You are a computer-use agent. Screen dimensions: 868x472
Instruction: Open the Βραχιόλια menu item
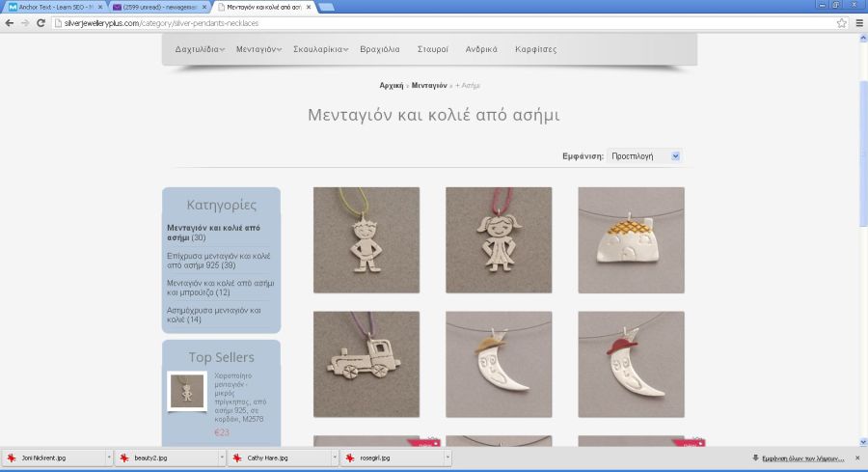click(x=379, y=49)
